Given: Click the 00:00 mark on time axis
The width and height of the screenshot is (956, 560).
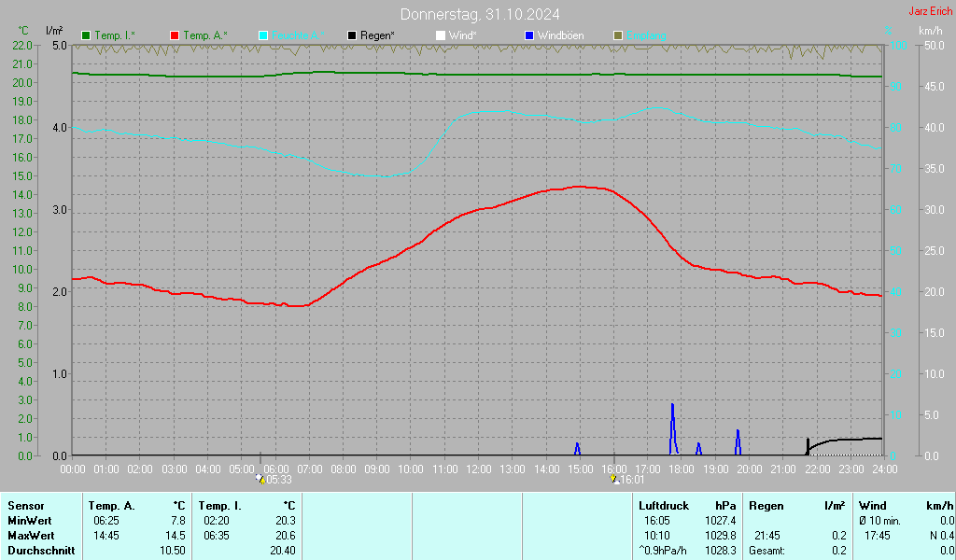Looking at the screenshot, I should 73,469.
